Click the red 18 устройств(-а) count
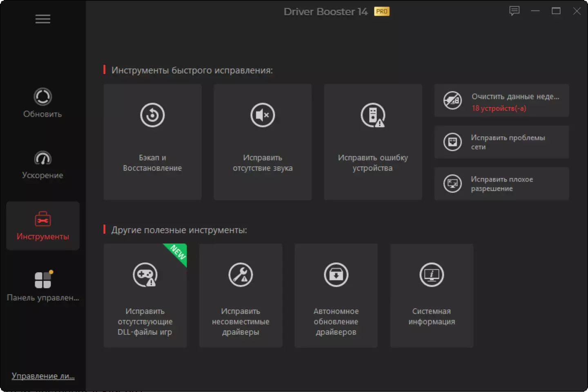 pyautogui.click(x=499, y=108)
